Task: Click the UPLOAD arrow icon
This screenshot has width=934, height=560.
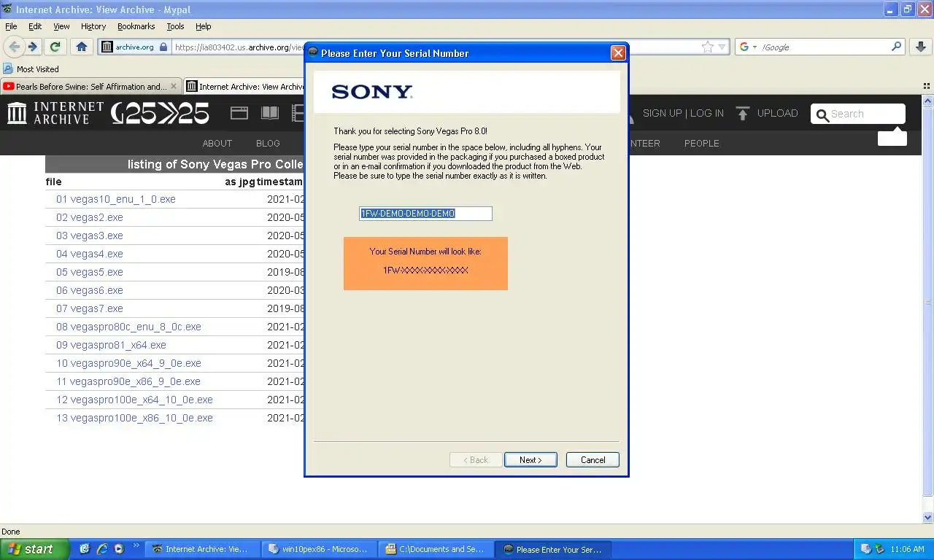Action: click(743, 113)
